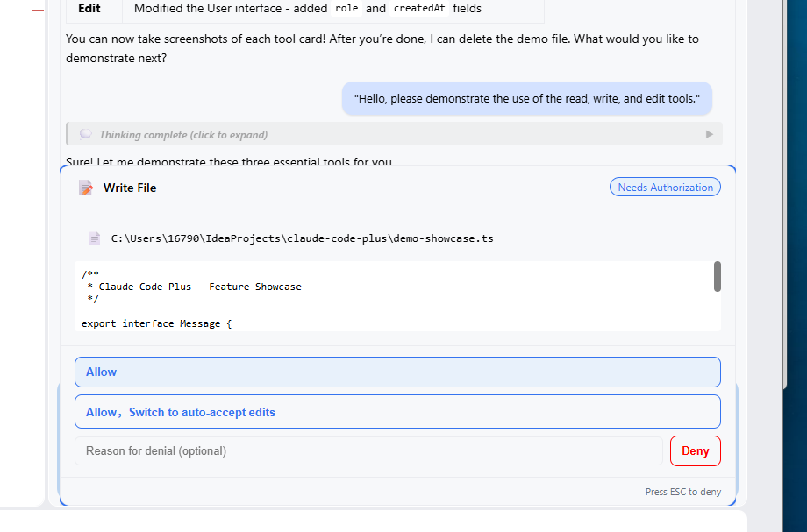Click the createdAt inline code chip
This screenshot has width=807, height=532.
click(419, 8)
